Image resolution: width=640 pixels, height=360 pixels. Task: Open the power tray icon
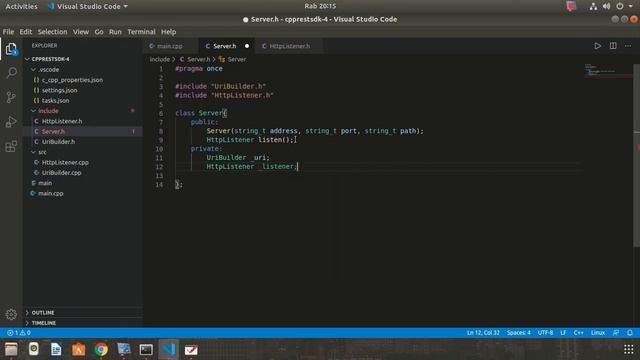click(620, 6)
